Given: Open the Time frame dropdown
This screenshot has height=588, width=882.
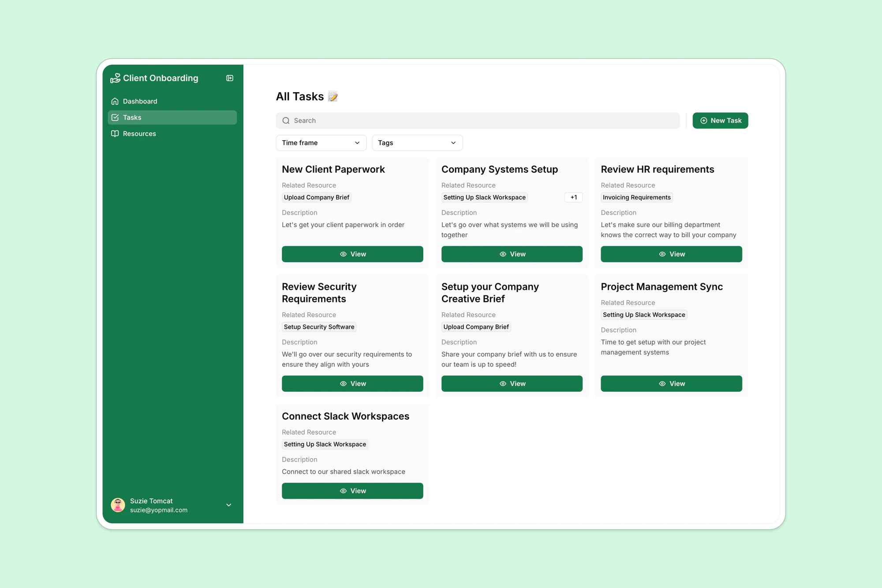Looking at the screenshot, I should (321, 143).
